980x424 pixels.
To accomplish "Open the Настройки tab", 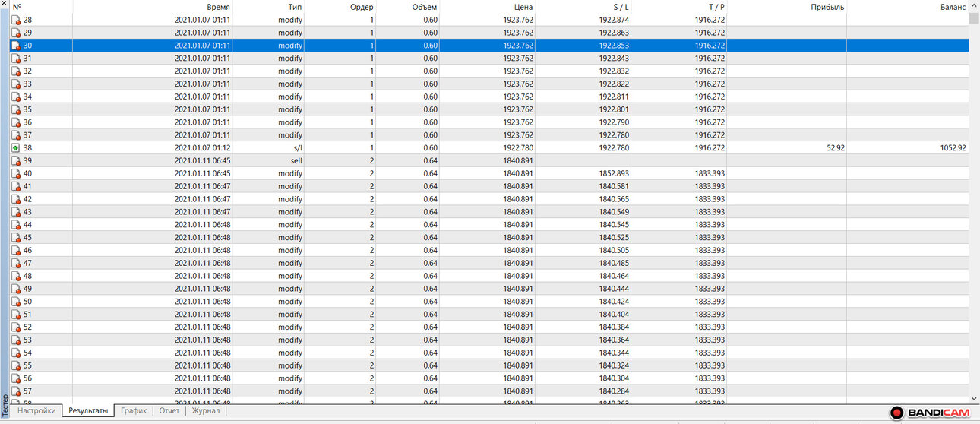I will click(x=36, y=411).
